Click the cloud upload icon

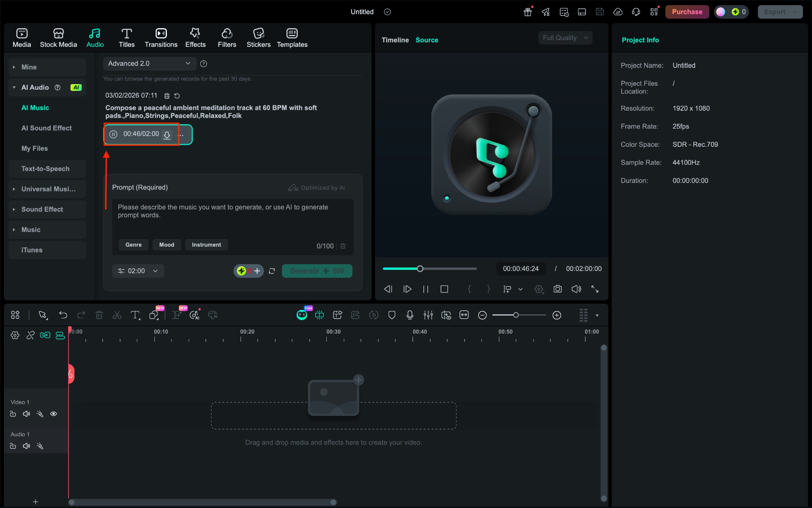coord(618,12)
